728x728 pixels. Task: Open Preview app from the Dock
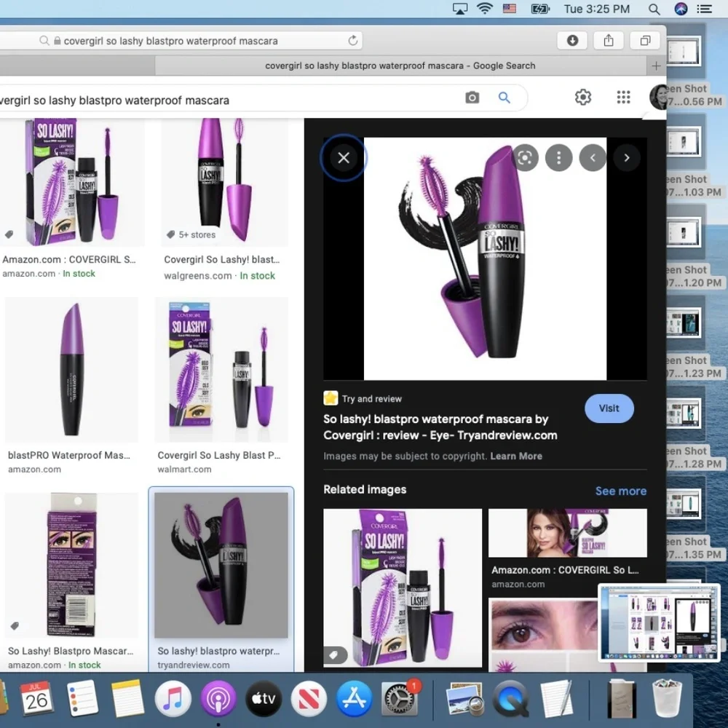pos(464,698)
